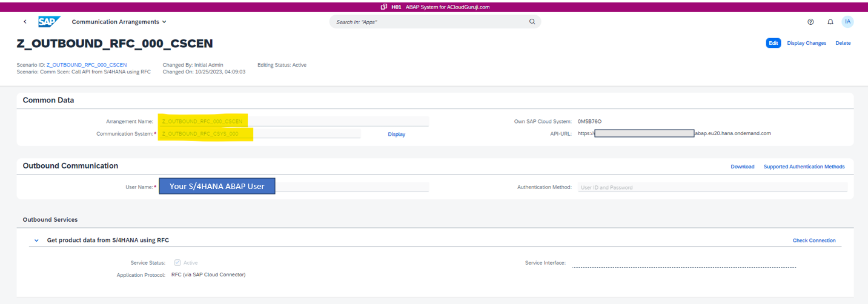Open Supported Authentication Methods link
Viewport: 868px width, 306px height.
pos(804,167)
